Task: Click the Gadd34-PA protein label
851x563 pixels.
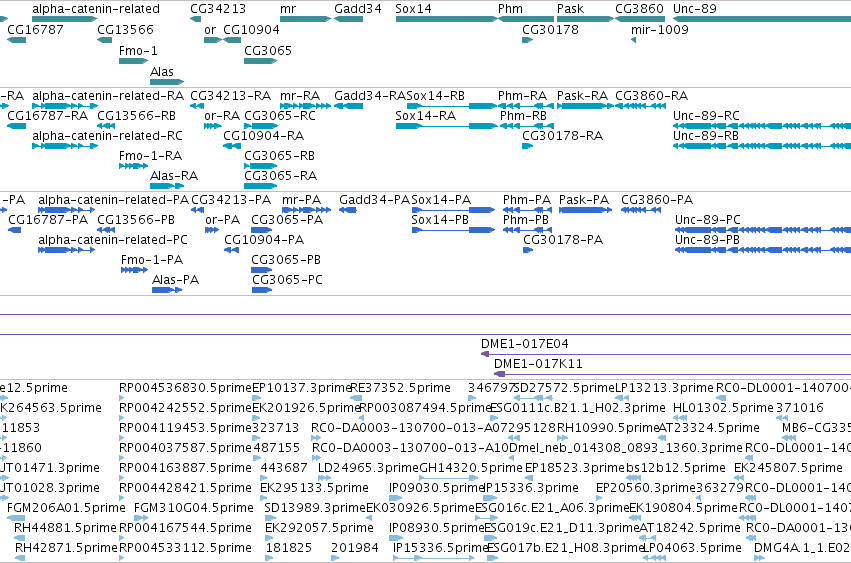Action: coord(374,200)
